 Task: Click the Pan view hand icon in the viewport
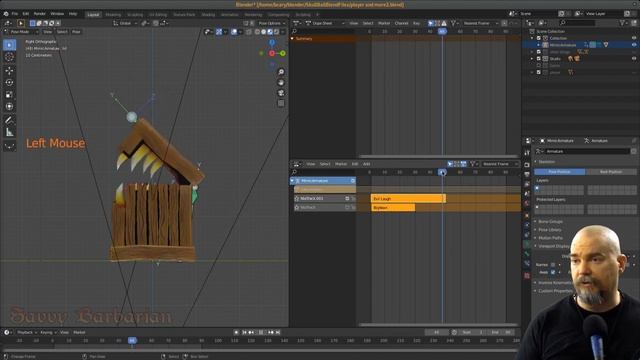pos(281,82)
